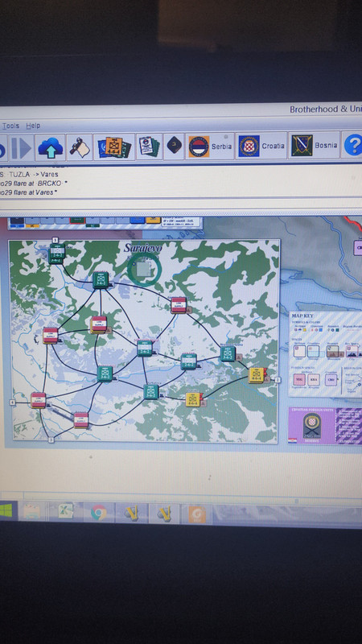The image size is (362, 644).
Task: Click entry point marker 4 on Sarajevo inset
Action: click(x=12, y=402)
